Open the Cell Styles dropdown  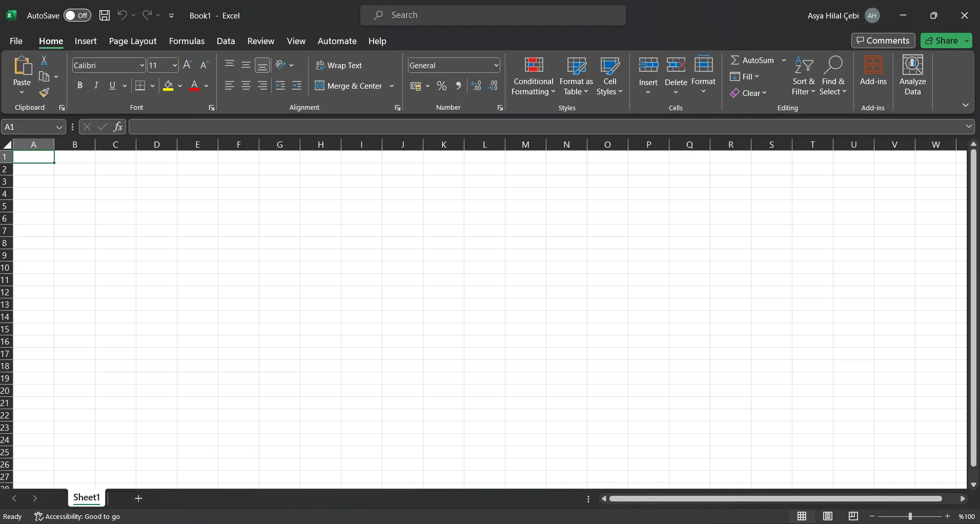point(610,76)
